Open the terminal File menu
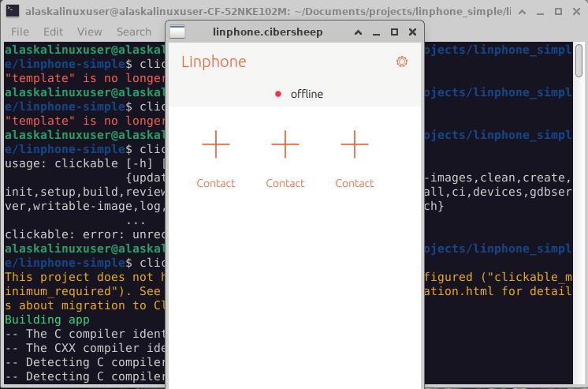Viewport: 588px width, 389px height. pos(20,32)
